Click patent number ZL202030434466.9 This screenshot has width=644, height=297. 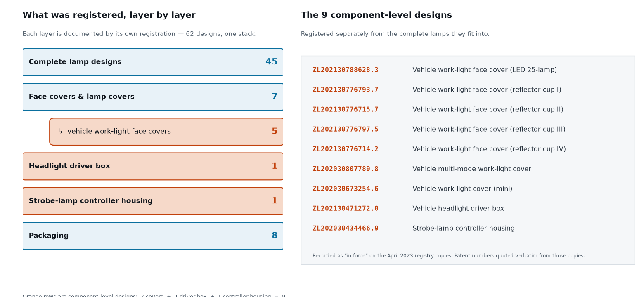click(346, 229)
